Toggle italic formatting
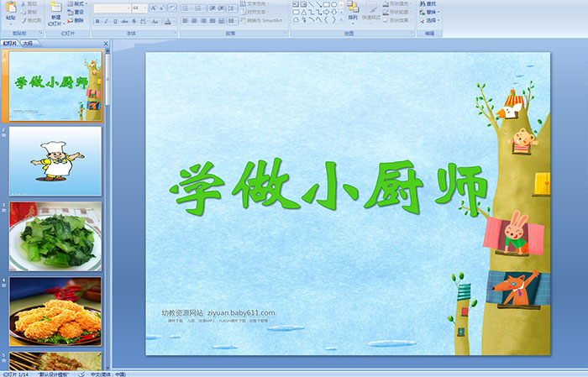This screenshot has height=377, width=588. click(106, 21)
